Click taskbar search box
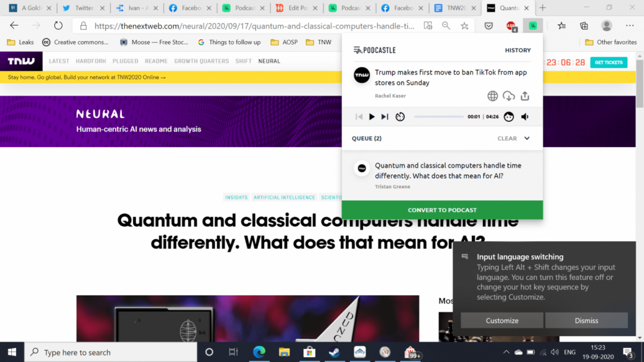This screenshot has width=644, height=362. [x=111, y=352]
